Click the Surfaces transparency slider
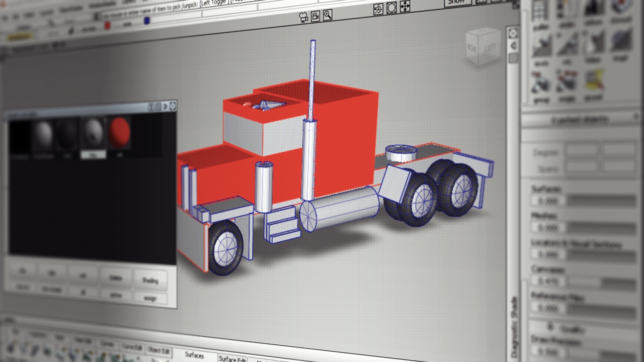 click(x=598, y=201)
